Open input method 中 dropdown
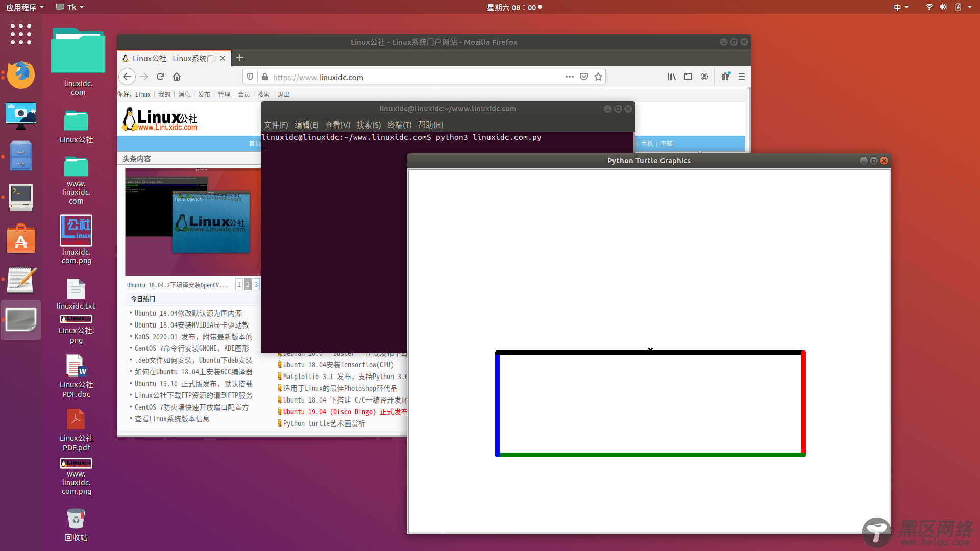This screenshot has width=980, height=551. pos(901,7)
